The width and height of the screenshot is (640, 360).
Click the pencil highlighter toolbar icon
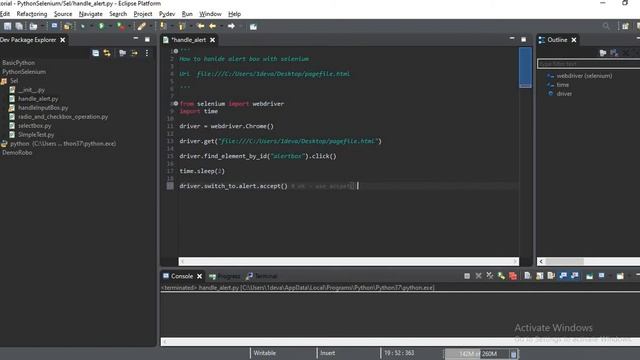pos(141,26)
